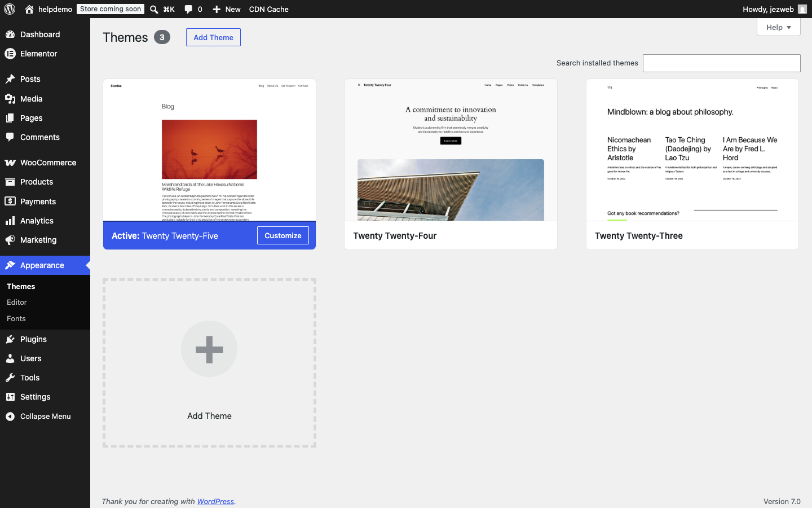This screenshot has width=812, height=508.
Task: Click the Products archive icon
Action: (x=10, y=182)
